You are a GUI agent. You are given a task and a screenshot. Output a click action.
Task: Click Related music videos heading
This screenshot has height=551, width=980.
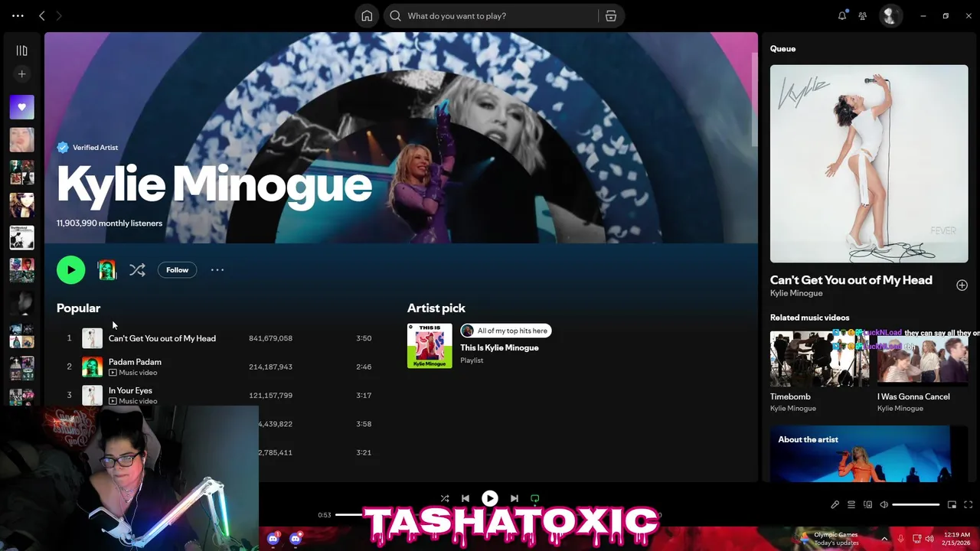(810, 318)
